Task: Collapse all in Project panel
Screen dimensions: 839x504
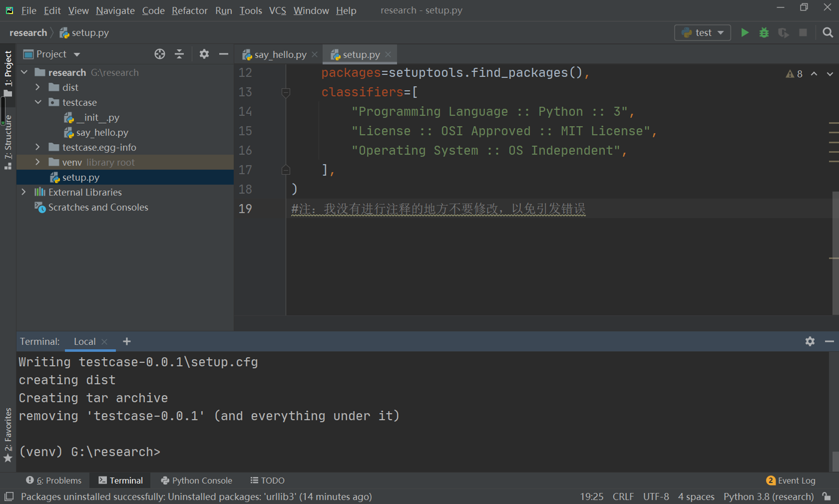Action: [179, 54]
